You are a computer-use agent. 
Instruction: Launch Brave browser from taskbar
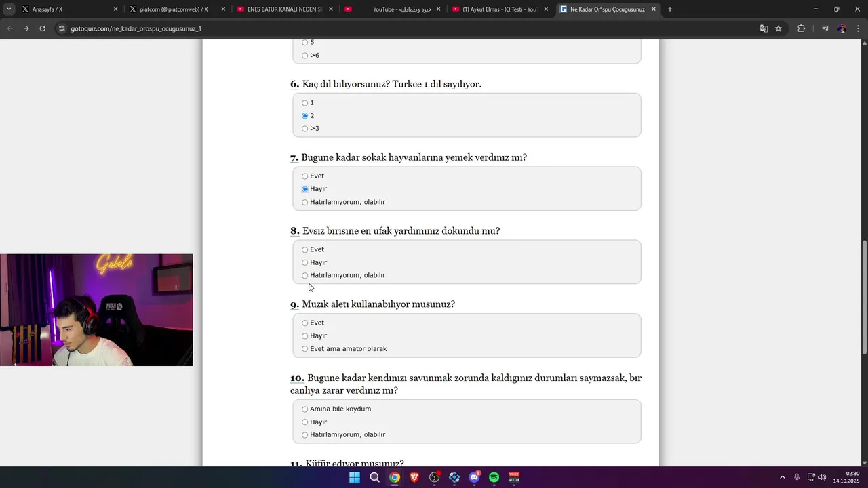pos(414,477)
